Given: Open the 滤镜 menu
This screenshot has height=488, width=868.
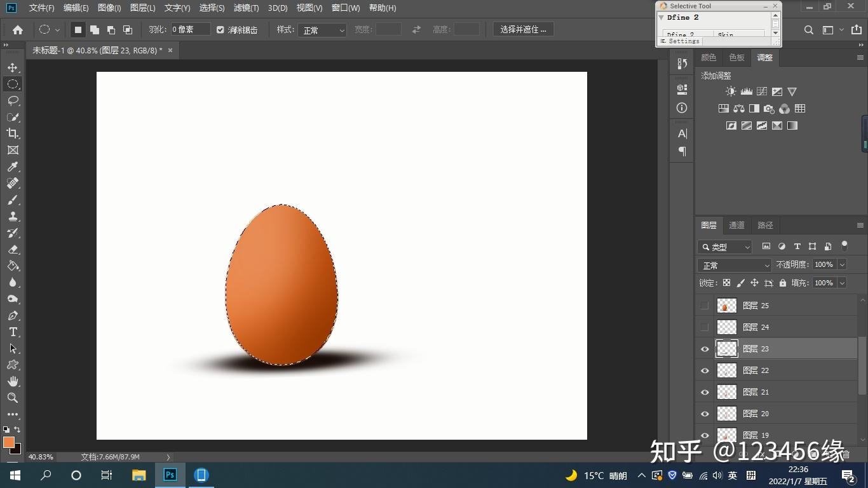Looking at the screenshot, I should coord(245,8).
